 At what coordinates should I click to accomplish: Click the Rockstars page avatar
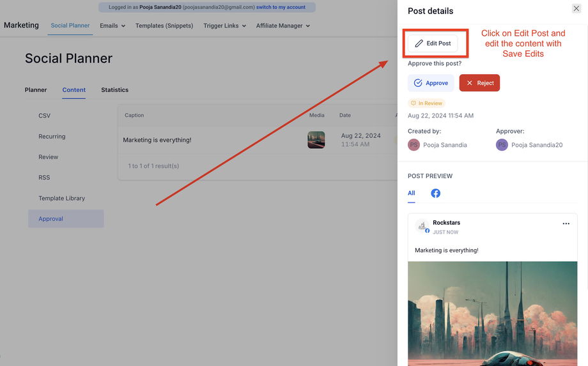click(x=422, y=226)
